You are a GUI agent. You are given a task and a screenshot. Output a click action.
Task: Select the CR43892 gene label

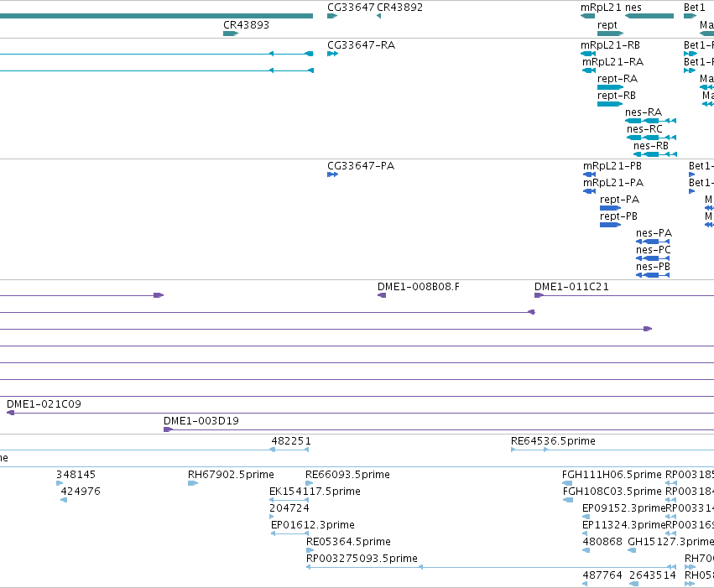400,8
